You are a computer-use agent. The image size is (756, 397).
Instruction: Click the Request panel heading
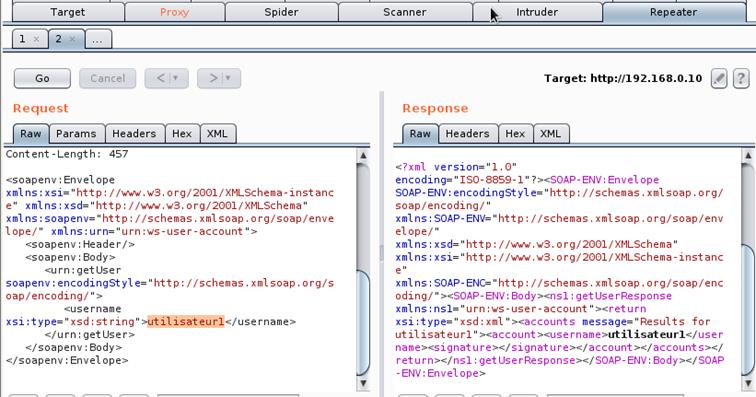point(41,108)
